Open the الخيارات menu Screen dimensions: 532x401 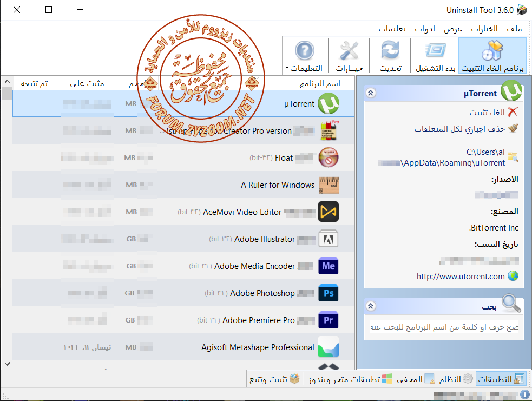[484, 29]
